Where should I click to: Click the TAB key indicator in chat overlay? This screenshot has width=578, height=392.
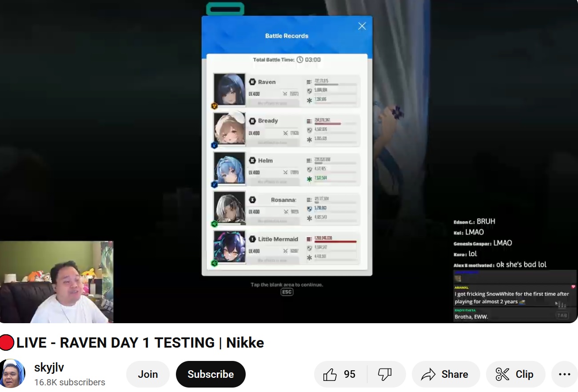(562, 315)
